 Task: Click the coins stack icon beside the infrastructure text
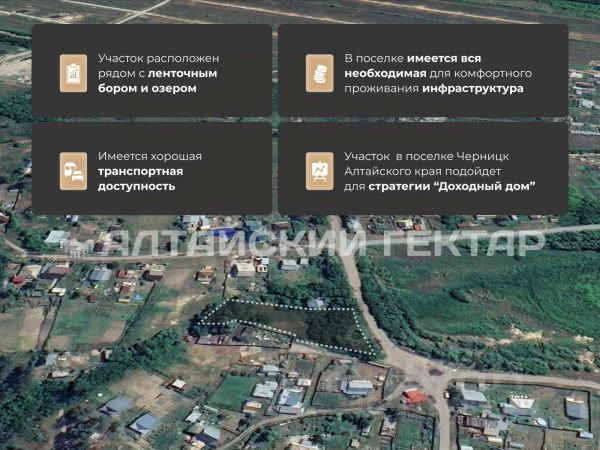(320, 73)
